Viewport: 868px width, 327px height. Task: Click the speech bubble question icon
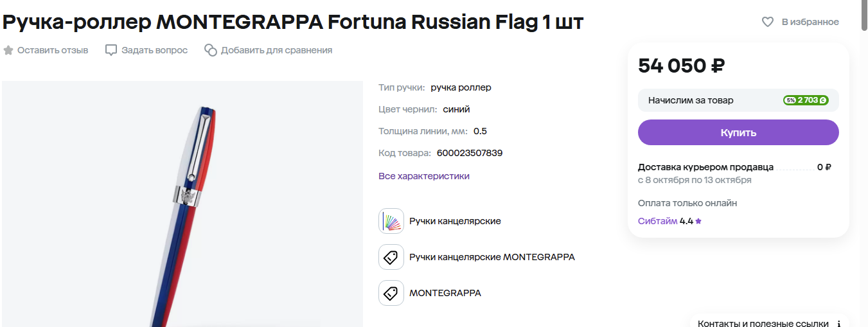click(111, 50)
